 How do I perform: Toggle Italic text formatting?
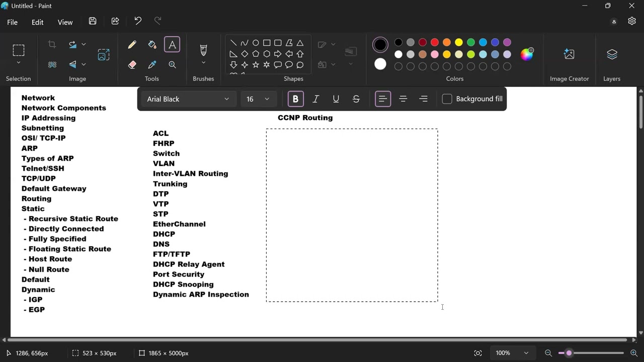pyautogui.click(x=316, y=99)
